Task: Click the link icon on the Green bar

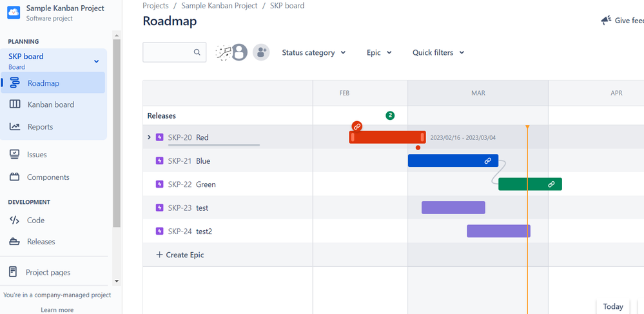Action: click(551, 184)
